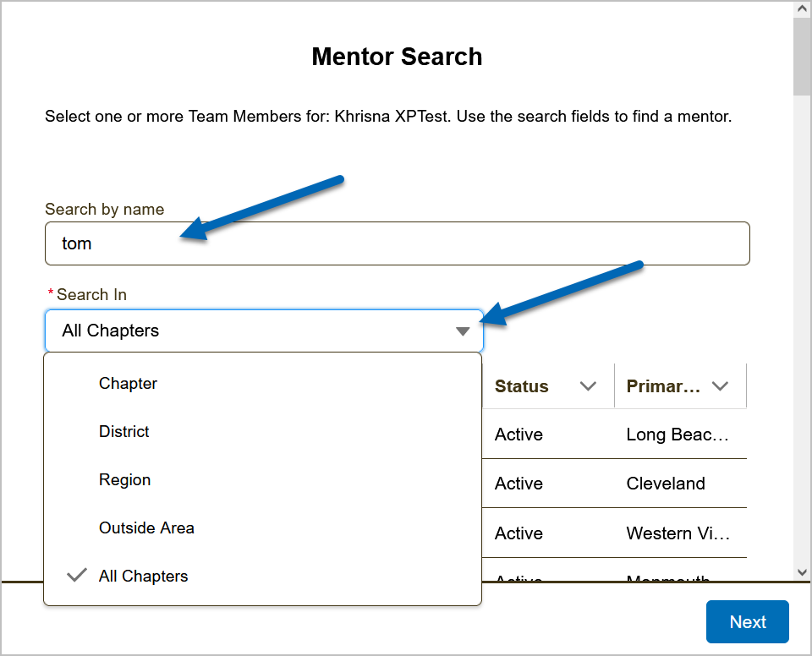This screenshot has height=656, width=812.
Task: Select the Long Beach table cell
Action: pos(678,435)
